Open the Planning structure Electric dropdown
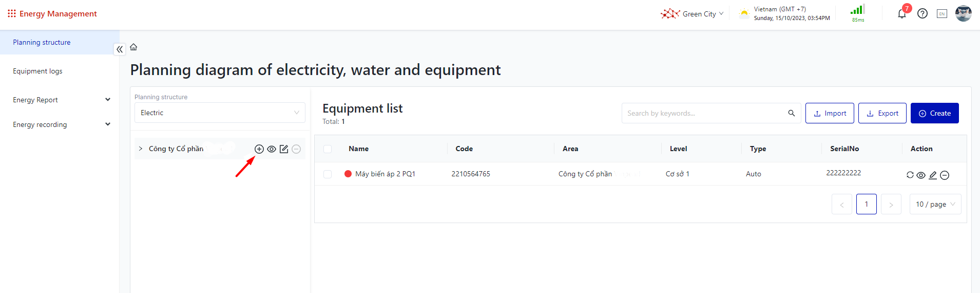Screen dimensions: 980x293 click(x=220, y=113)
